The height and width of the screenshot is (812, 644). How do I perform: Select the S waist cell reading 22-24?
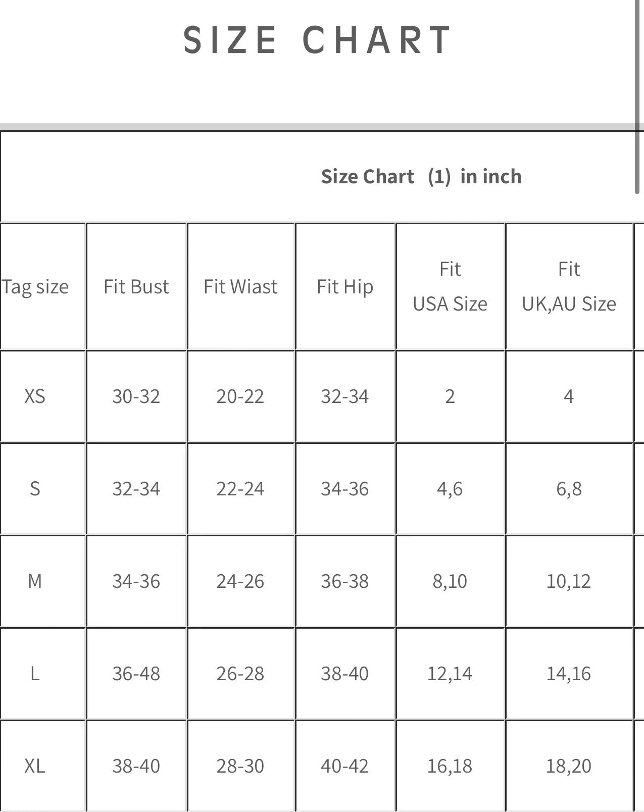click(x=240, y=489)
